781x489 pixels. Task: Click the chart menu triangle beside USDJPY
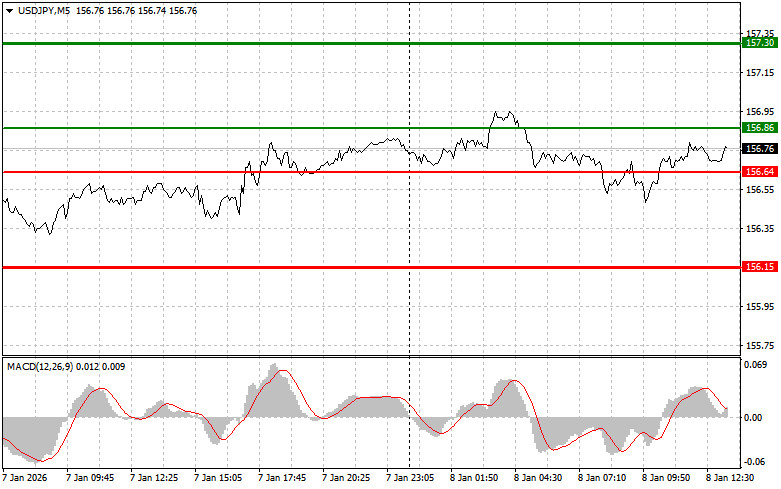coord(9,11)
